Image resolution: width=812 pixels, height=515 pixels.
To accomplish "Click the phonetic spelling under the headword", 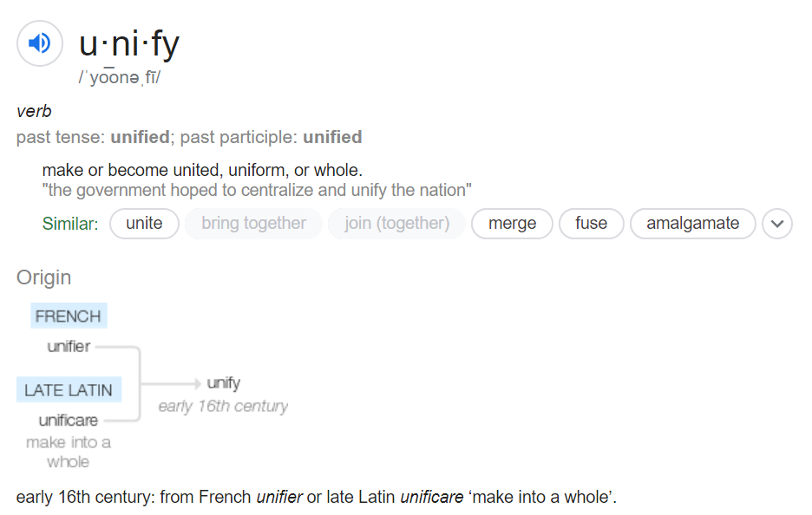I will pyautogui.click(x=120, y=77).
